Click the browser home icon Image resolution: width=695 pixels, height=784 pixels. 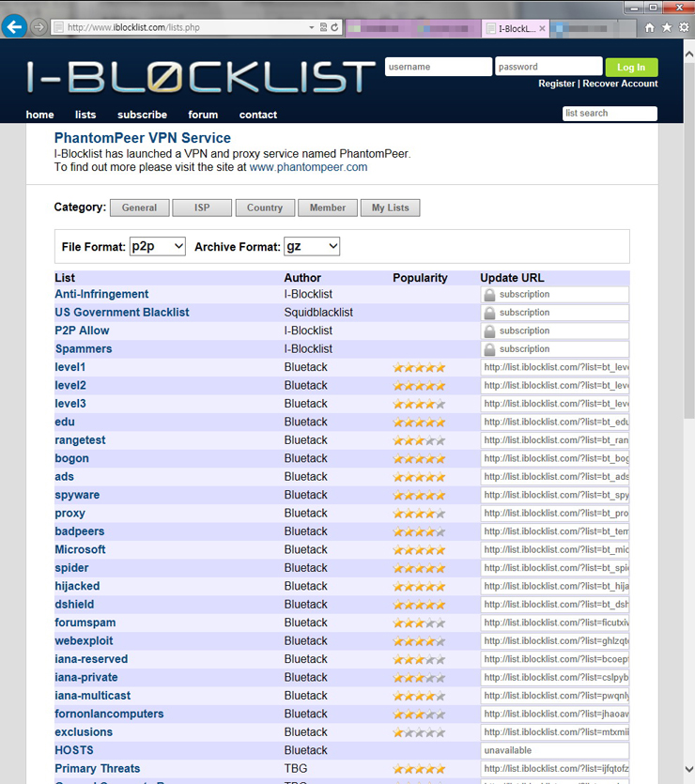pos(650,27)
